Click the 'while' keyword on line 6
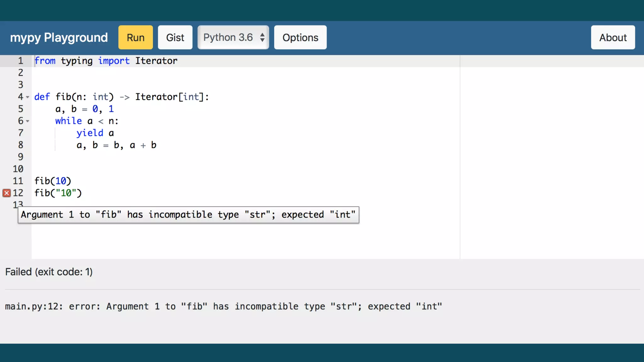The width and height of the screenshot is (644, 362). (69, 121)
